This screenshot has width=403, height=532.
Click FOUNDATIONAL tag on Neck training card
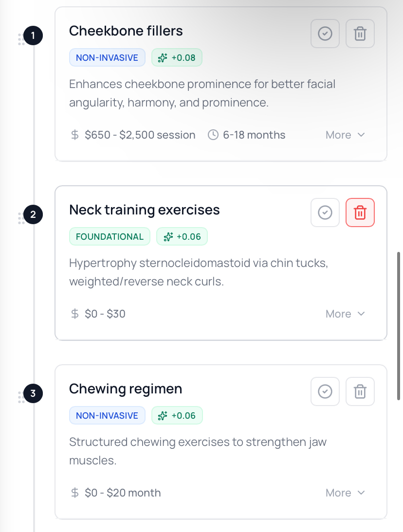point(110,237)
